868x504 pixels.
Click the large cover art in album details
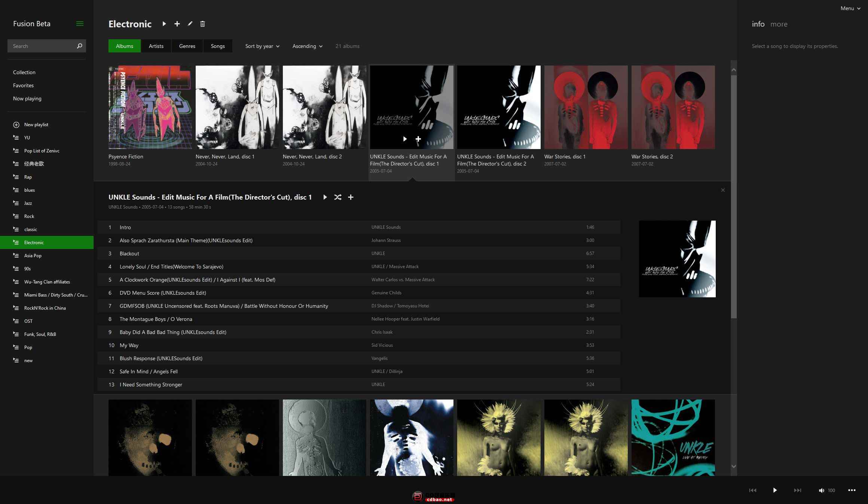click(x=677, y=259)
